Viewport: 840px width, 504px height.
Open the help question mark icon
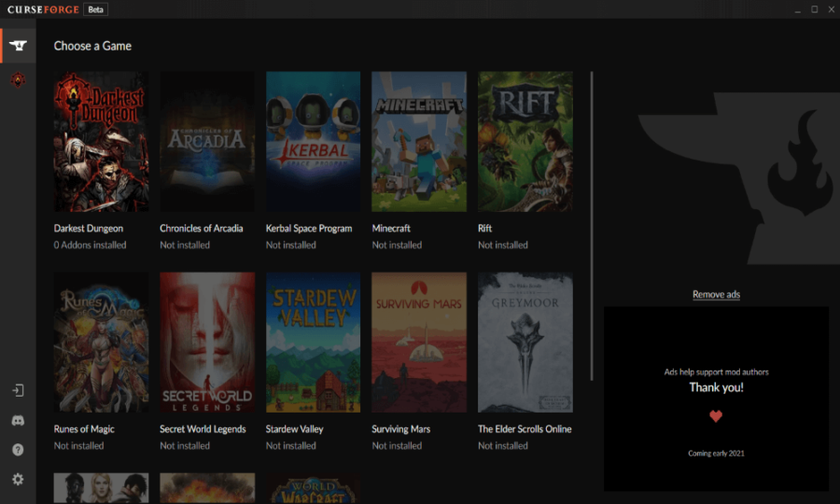(19, 449)
